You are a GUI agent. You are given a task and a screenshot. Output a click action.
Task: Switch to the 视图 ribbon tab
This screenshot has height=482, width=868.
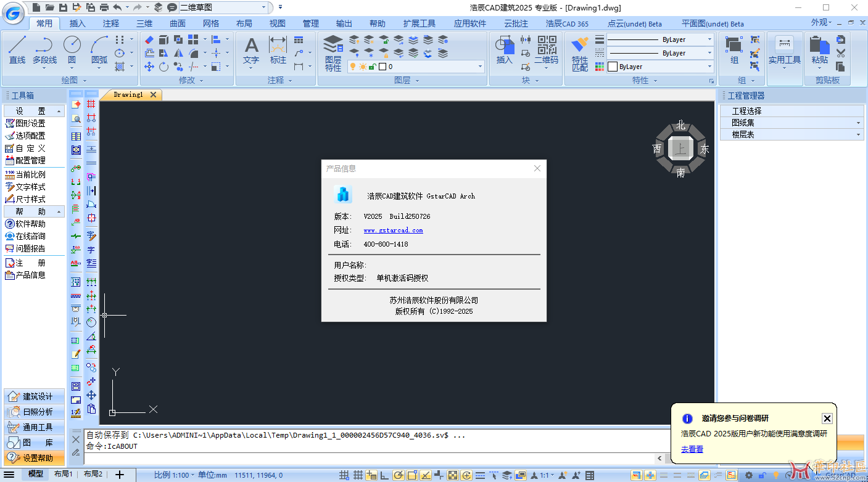click(278, 23)
